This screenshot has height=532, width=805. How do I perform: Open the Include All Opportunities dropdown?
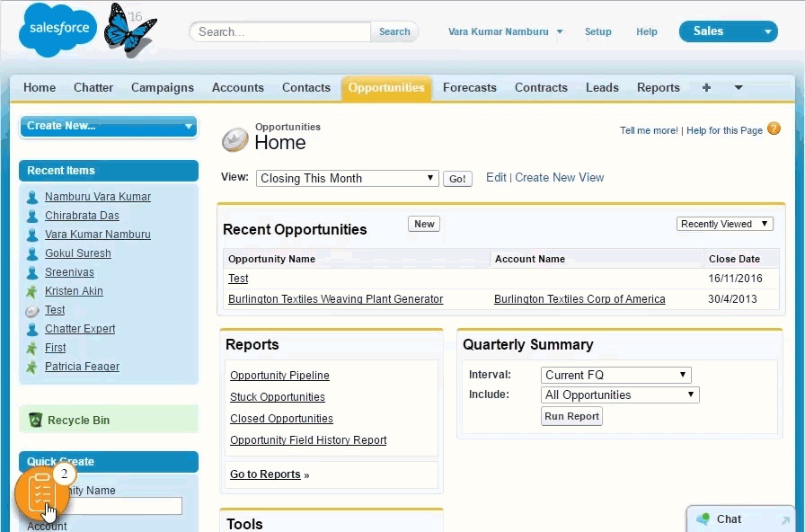click(x=620, y=395)
